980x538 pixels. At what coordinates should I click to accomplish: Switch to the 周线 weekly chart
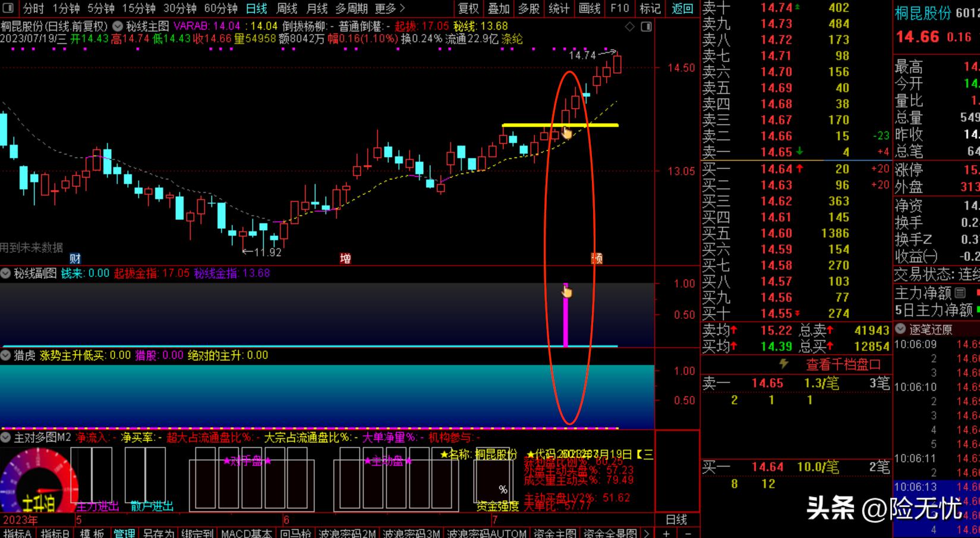click(x=286, y=8)
